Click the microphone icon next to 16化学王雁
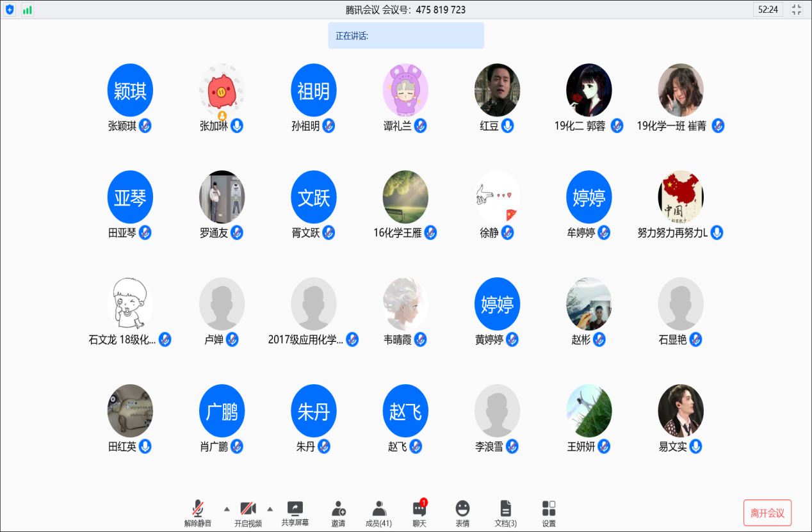This screenshot has width=812, height=532. click(430, 232)
